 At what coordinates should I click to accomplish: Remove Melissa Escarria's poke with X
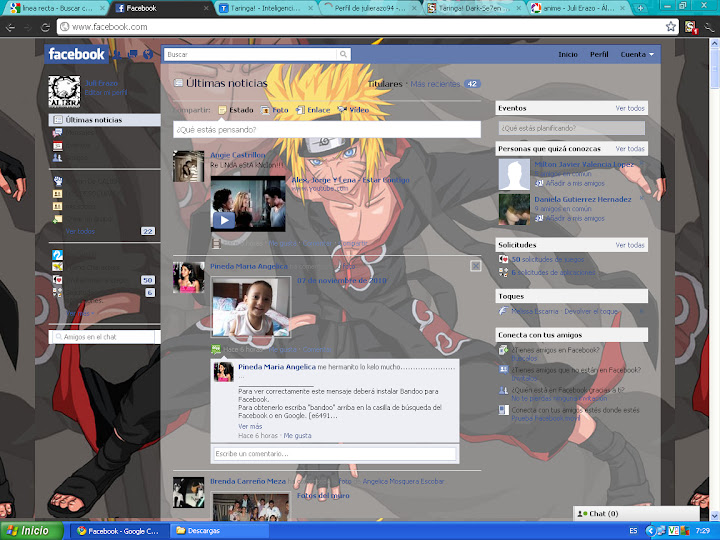[642, 311]
